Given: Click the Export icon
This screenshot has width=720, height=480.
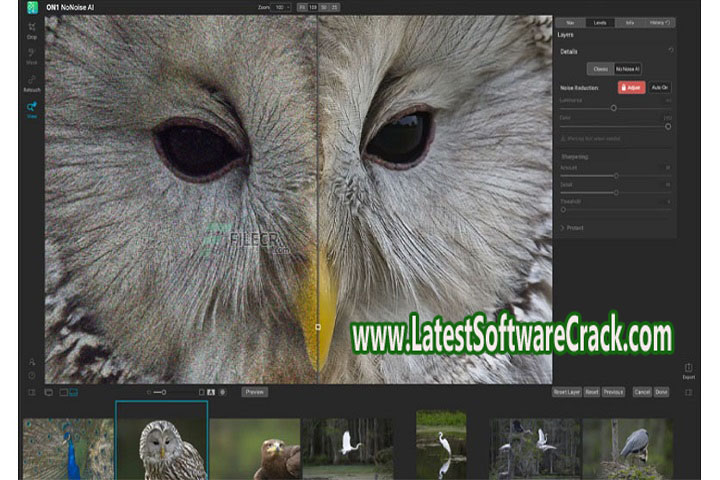Looking at the screenshot, I should point(688,370).
